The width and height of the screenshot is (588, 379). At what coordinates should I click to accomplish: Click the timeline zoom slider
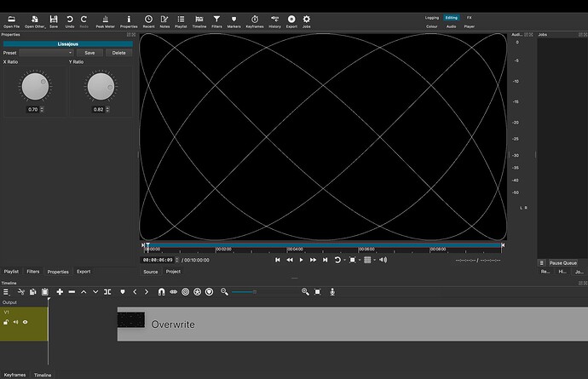[x=244, y=291]
